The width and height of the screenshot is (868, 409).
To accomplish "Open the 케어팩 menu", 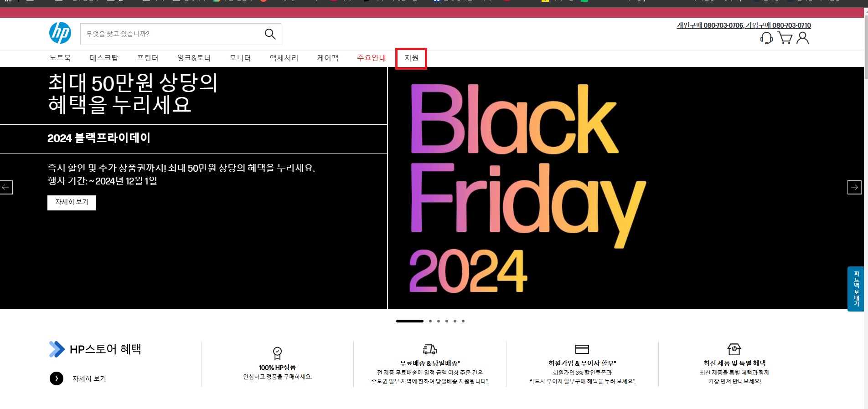I will click(x=328, y=58).
